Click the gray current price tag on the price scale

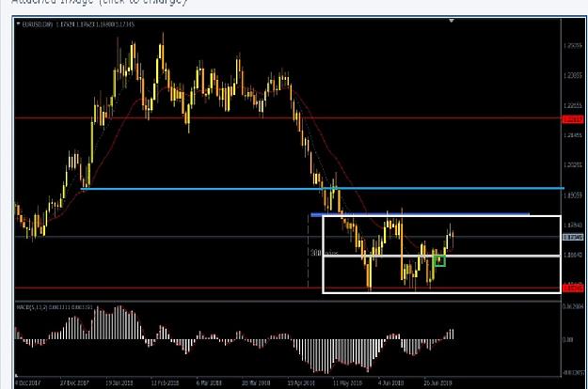573,238
